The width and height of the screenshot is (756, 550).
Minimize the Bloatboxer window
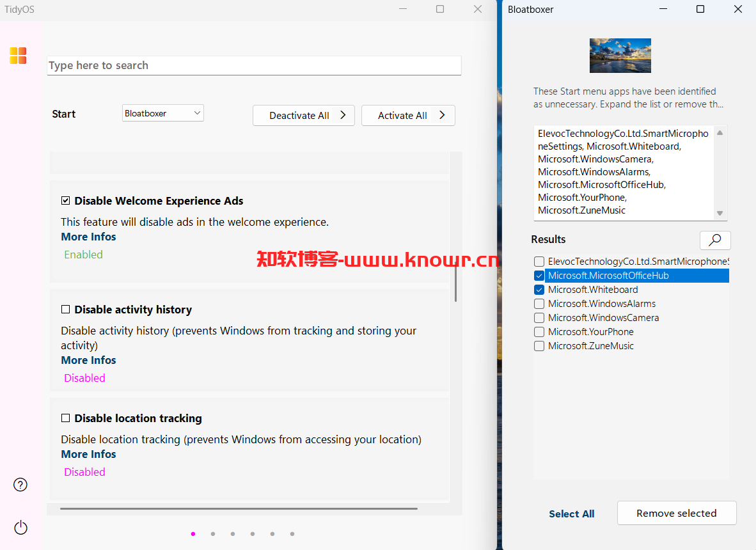pyautogui.click(x=663, y=9)
